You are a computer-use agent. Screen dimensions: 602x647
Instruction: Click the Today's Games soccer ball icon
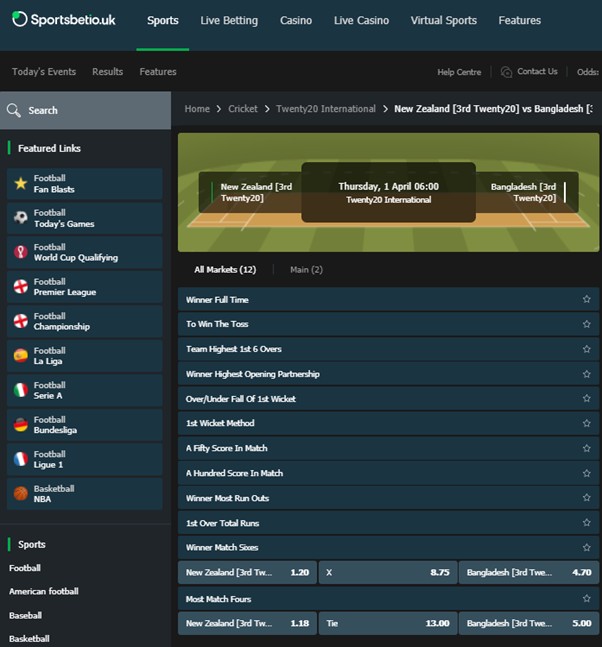(x=21, y=217)
